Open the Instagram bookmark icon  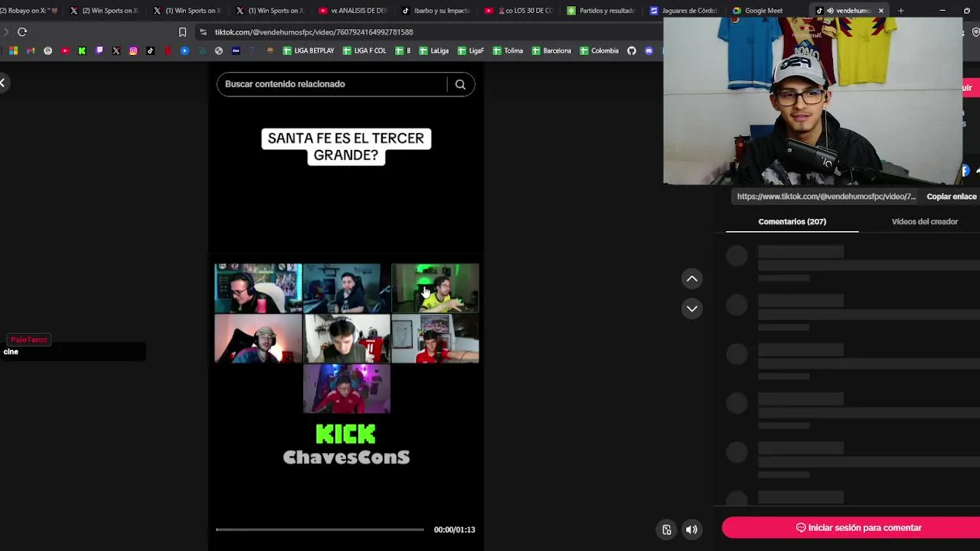(133, 51)
